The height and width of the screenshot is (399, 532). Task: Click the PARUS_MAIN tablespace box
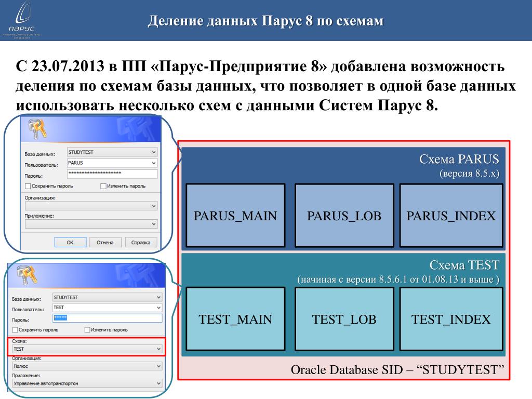tap(235, 216)
